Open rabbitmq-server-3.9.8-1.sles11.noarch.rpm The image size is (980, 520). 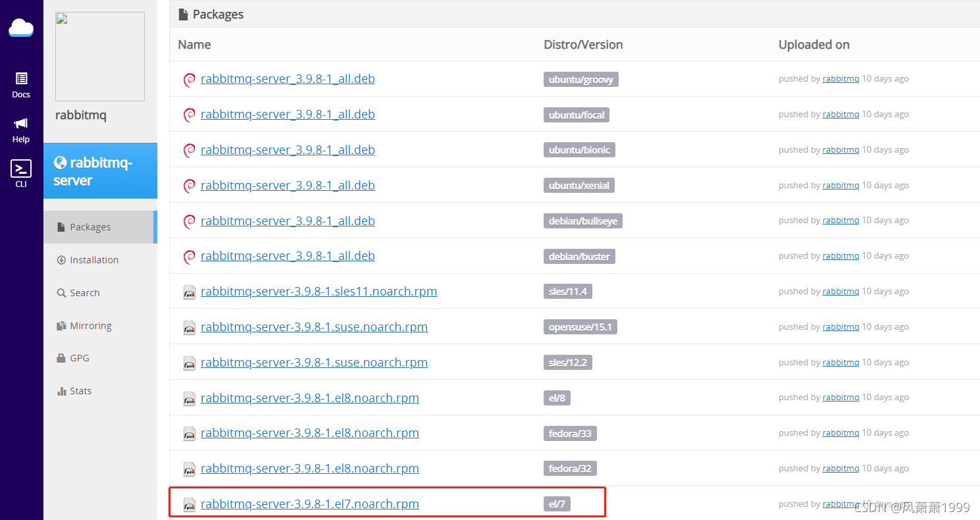(x=319, y=291)
